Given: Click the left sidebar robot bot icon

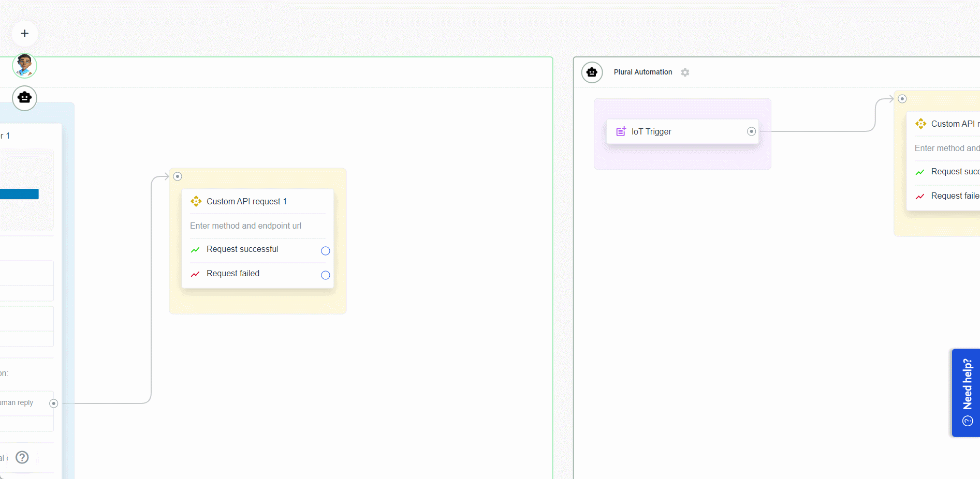Looking at the screenshot, I should pyautogui.click(x=24, y=98).
